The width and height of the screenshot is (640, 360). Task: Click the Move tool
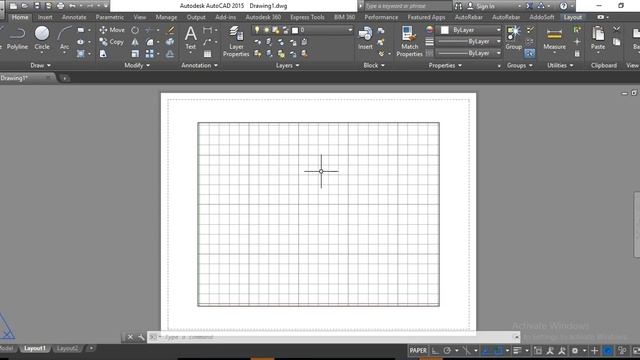[112, 30]
